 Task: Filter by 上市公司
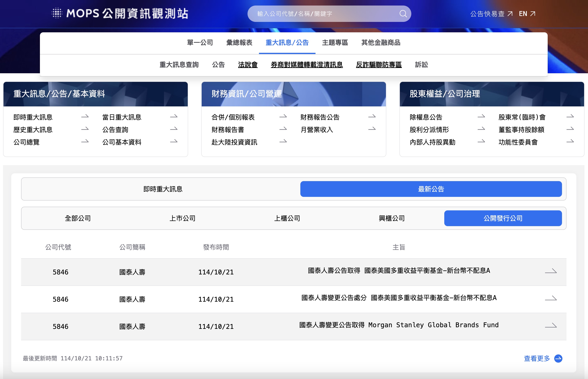182,218
